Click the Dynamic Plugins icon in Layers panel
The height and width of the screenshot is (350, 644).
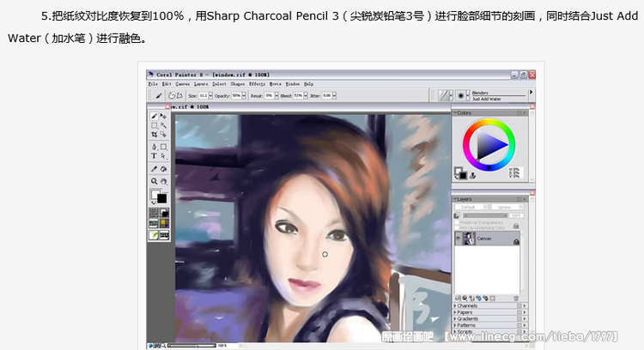coord(465,299)
